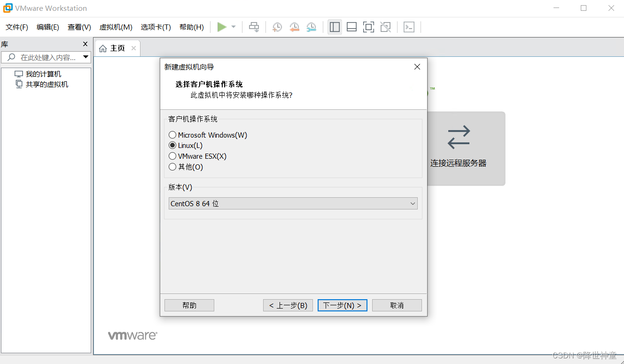Click the 连接远程服务器 tile
The width and height of the screenshot is (624, 364).
(466, 148)
